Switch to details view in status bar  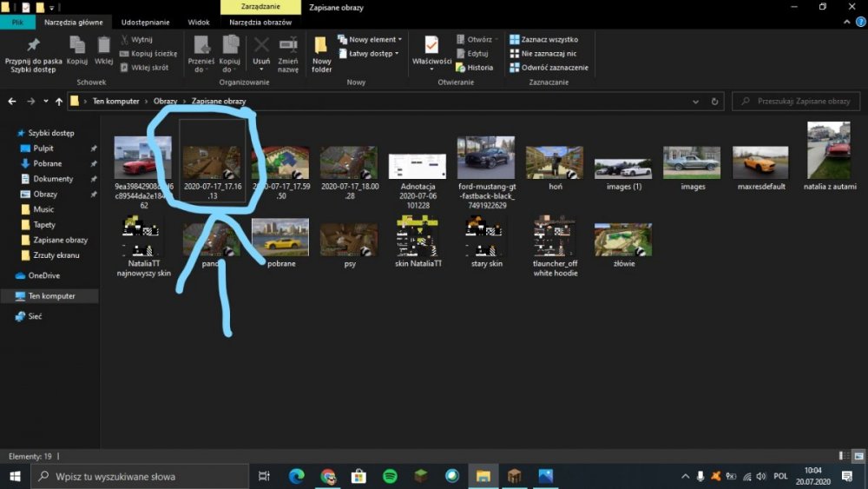tap(845, 456)
